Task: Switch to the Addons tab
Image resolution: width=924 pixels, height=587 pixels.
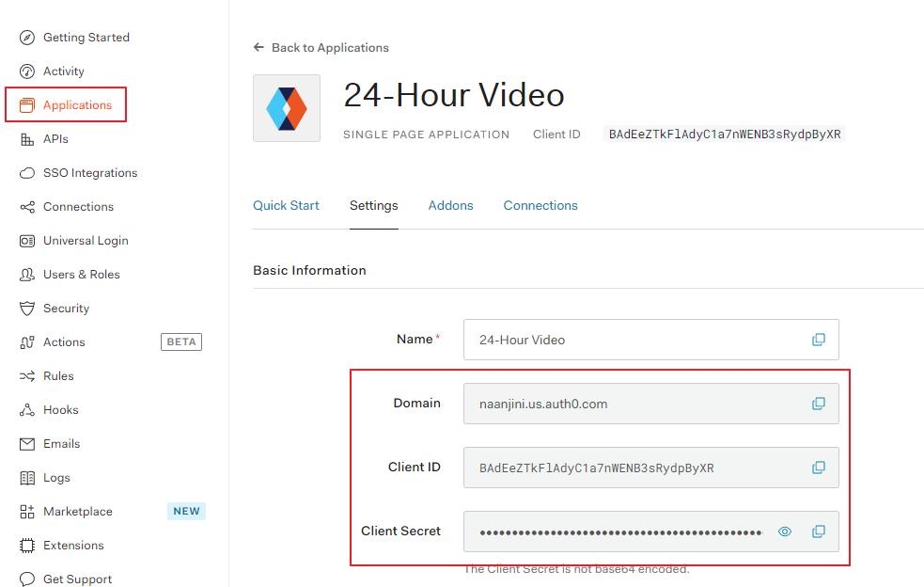Action: (x=451, y=205)
